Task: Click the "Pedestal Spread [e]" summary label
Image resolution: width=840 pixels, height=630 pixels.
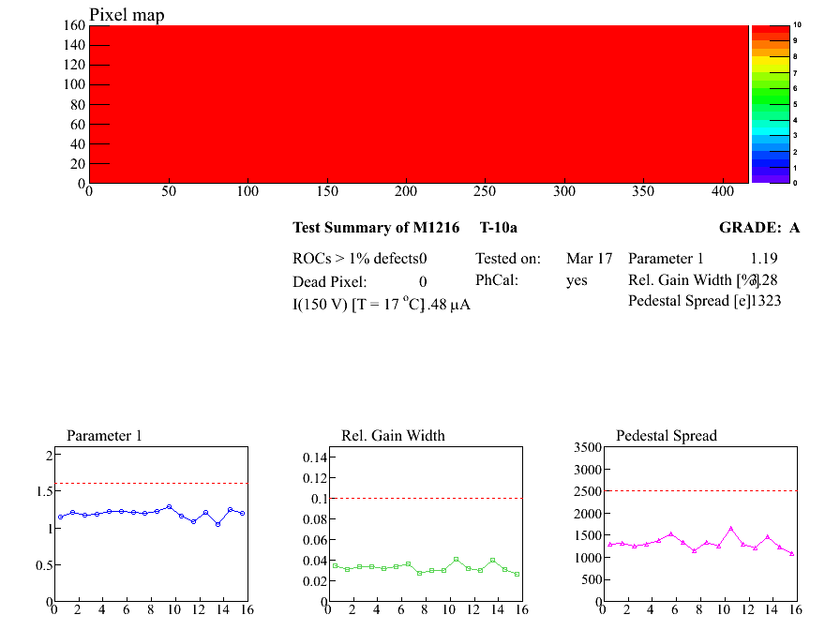Action: pos(689,301)
